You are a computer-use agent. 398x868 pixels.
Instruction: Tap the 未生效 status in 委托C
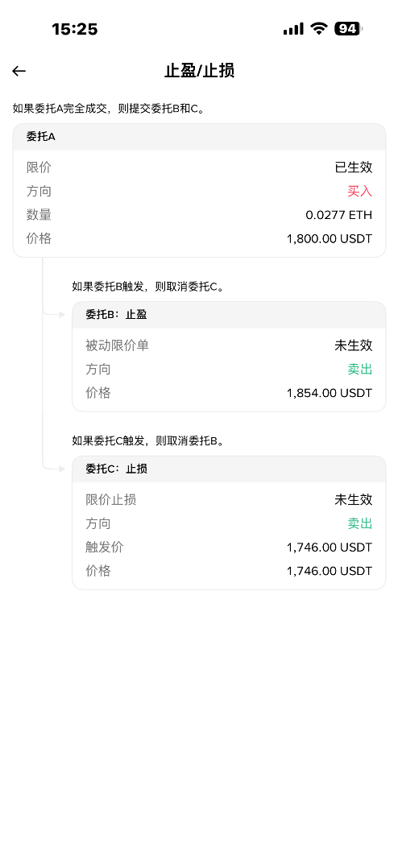(354, 500)
